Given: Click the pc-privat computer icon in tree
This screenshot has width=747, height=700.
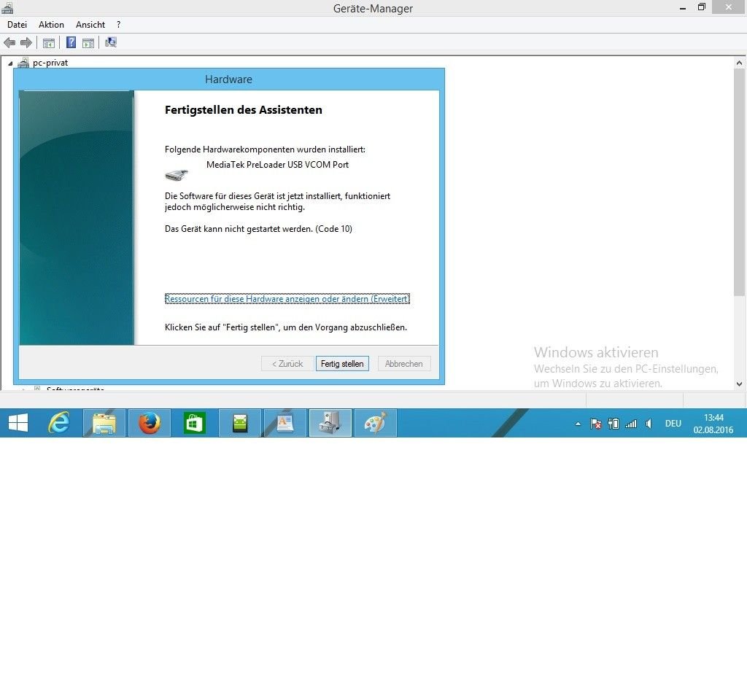Looking at the screenshot, I should pos(23,63).
